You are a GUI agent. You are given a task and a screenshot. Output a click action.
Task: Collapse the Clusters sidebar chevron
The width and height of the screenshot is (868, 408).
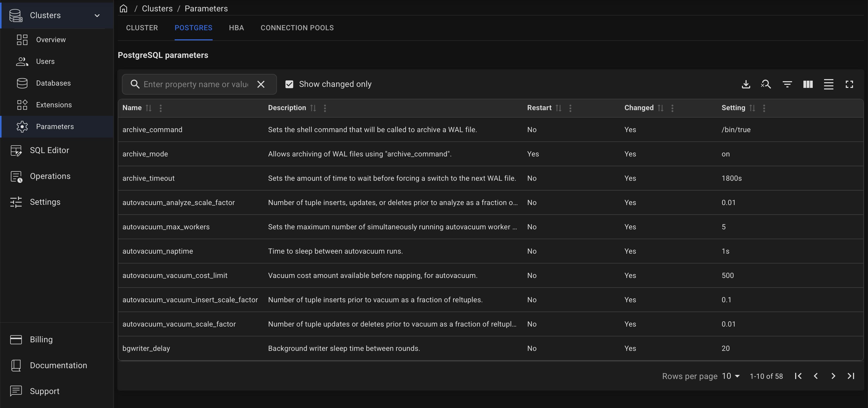[97, 16]
